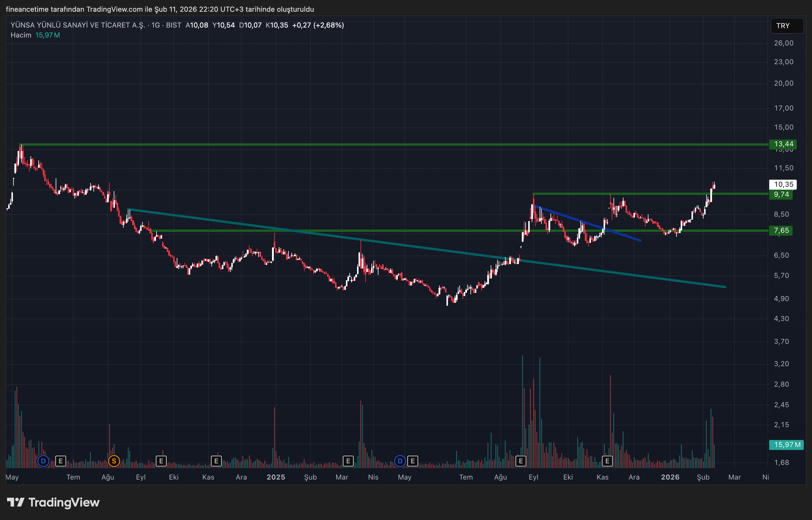This screenshot has width=812, height=520.
Task: Click the E earnings marker above Kas 2024
Action: 216,461
